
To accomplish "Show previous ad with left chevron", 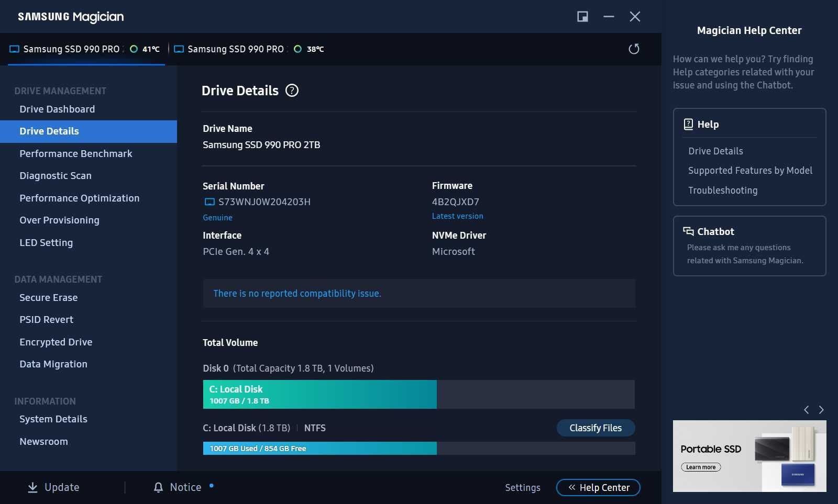I will (807, 410).
